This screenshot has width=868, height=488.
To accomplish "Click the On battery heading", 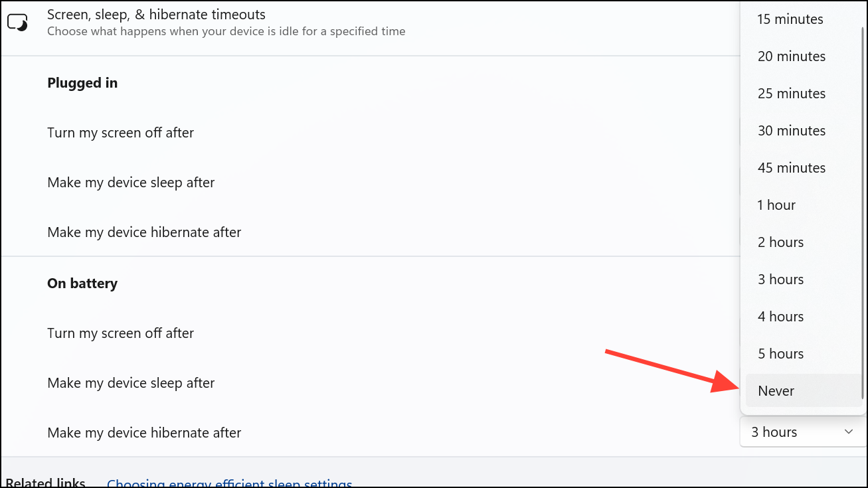I will 82,284.
